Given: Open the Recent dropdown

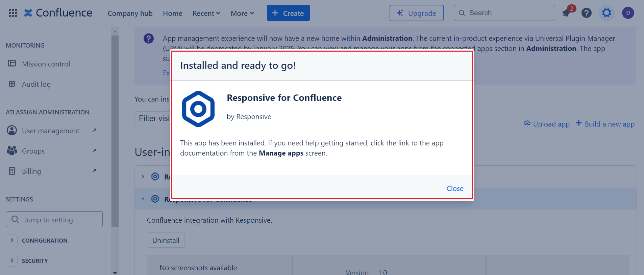Looking at the screenshot, I should pyautogui.click(x=206, y=13).
